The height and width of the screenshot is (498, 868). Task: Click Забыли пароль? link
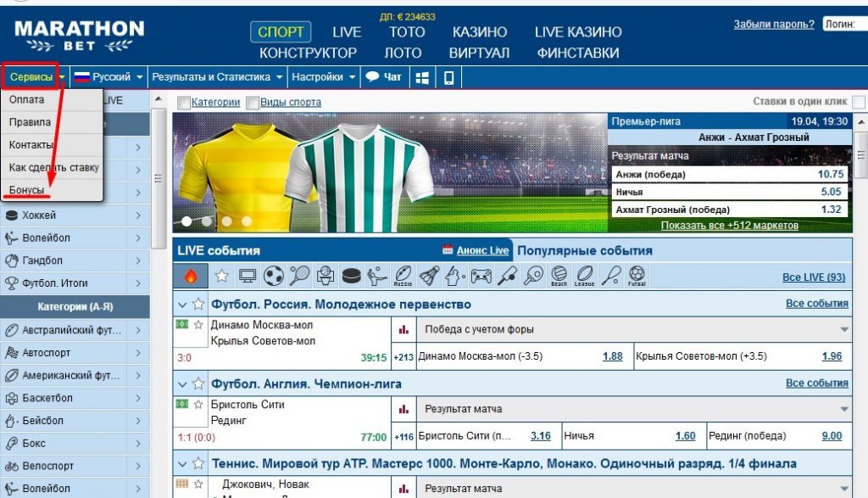(774, 25)
